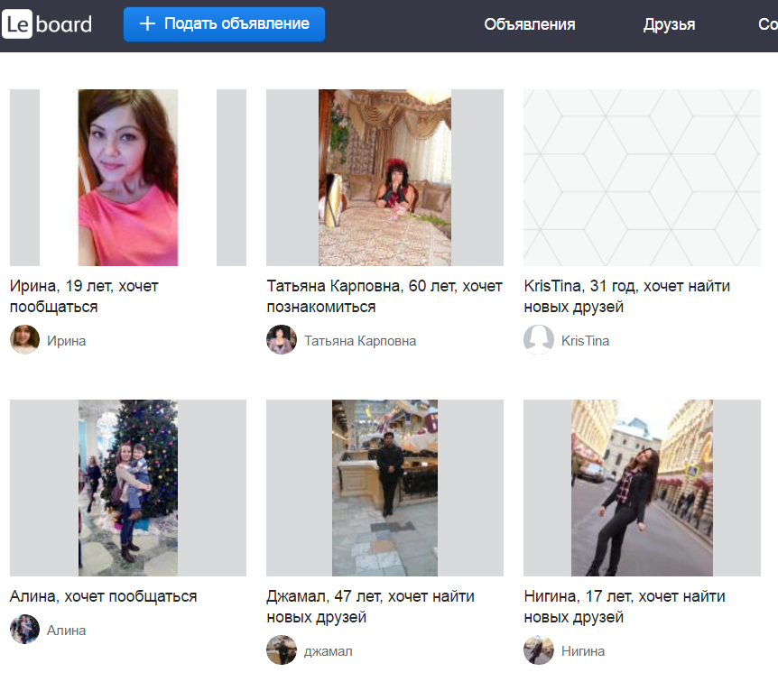Open listing title Джамал, 47 лет
The width and height of the screenshot is (778, 700).
point(370,607)
